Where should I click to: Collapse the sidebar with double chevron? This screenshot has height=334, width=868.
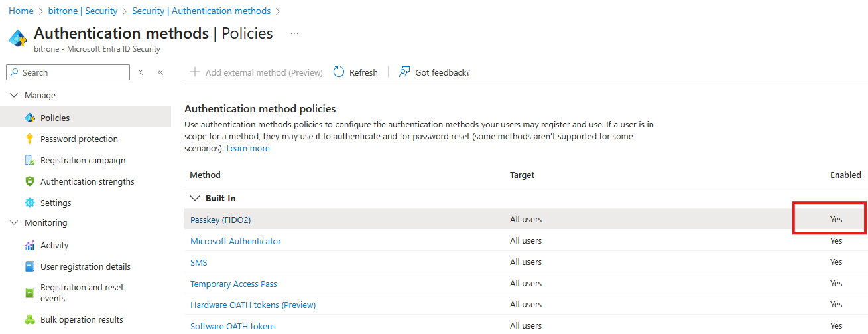(x=160, y=72)
